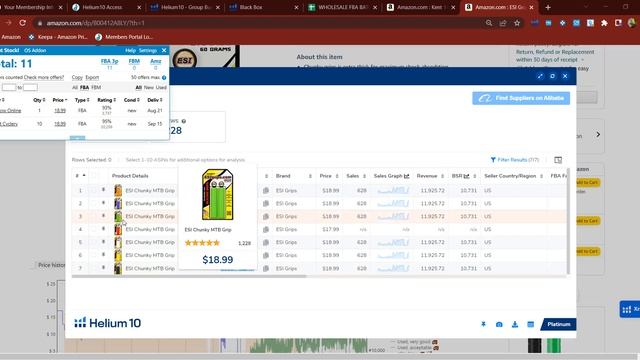Open Help in the stock checker panel

pyautogui.click(x=130, y=50)
